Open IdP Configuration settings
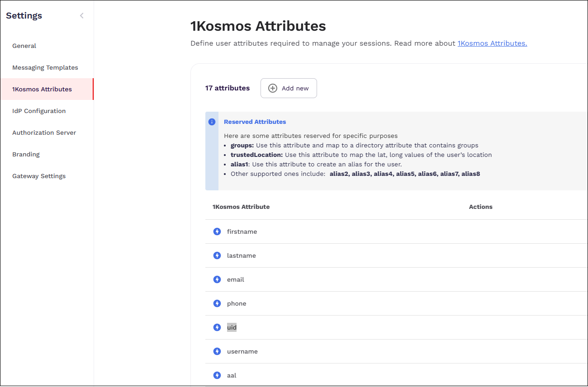The image size is (588, 387). pyautogui.click(x=39, y=111)
